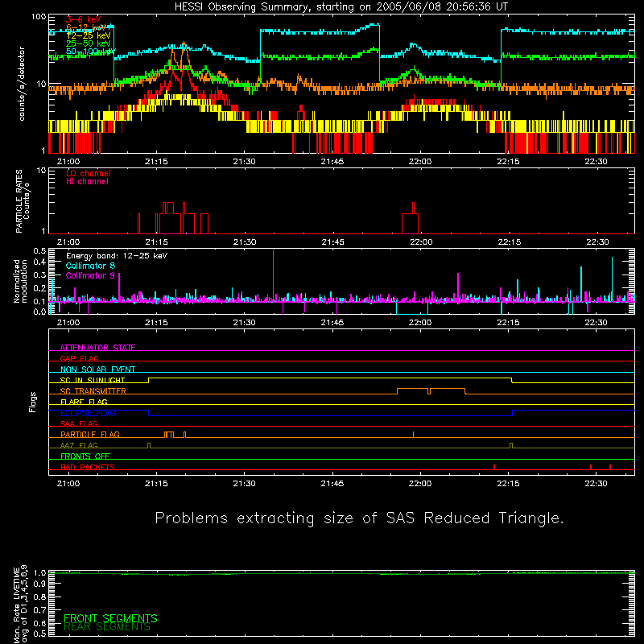Select the SC TRANSMITTER flag label
Image resolution: width=644 pixels, height=644 pixels.
(x=93, y=390)
